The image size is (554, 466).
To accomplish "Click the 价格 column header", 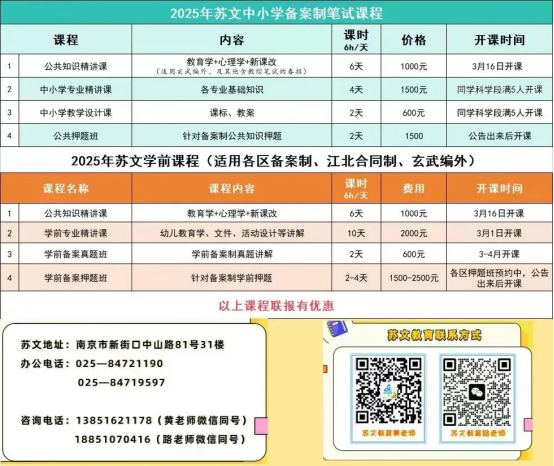I will (413, 40).
